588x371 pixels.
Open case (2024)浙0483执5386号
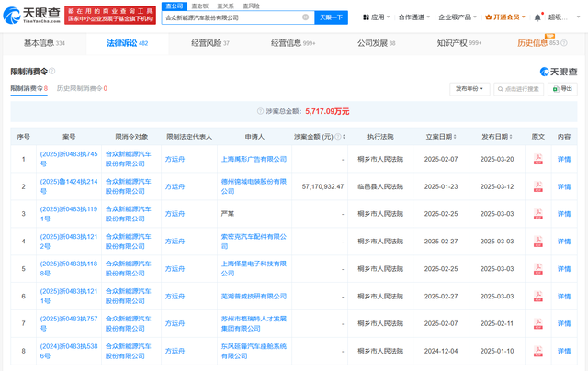coord(69,351)
